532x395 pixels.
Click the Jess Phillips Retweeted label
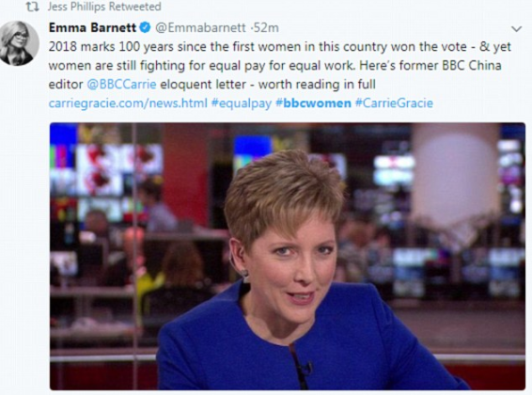[104, 7]
